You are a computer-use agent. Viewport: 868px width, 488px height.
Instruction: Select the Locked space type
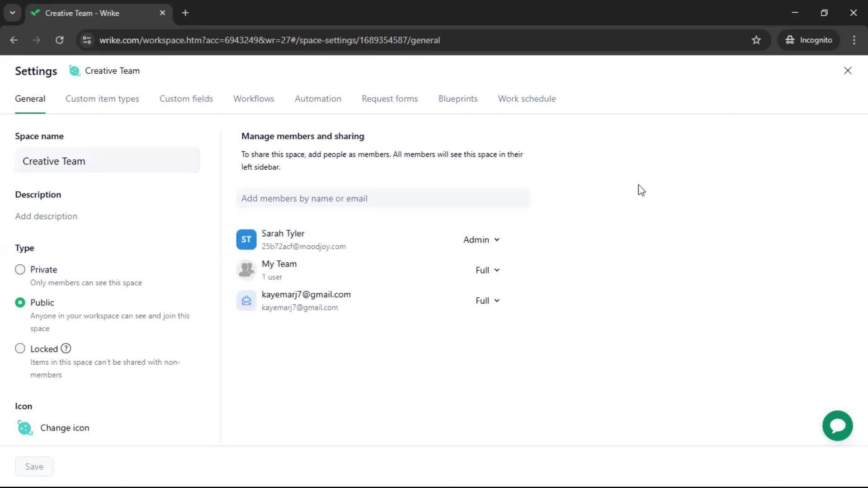click(20, 348)
